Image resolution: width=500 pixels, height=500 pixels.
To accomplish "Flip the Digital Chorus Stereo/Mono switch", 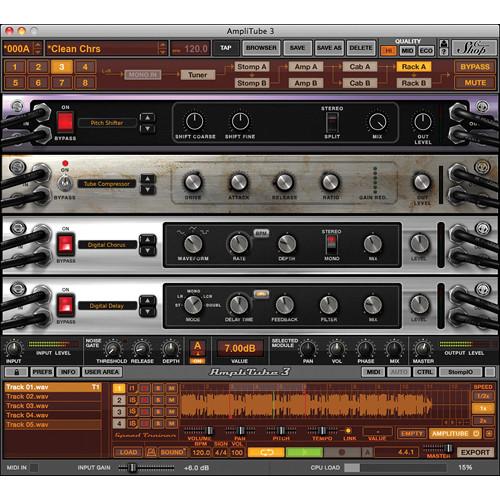I will tap(331, 244).
